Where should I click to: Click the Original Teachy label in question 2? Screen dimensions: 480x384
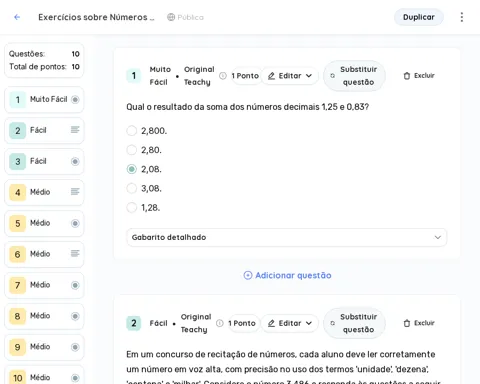click(x=196, y=323)
